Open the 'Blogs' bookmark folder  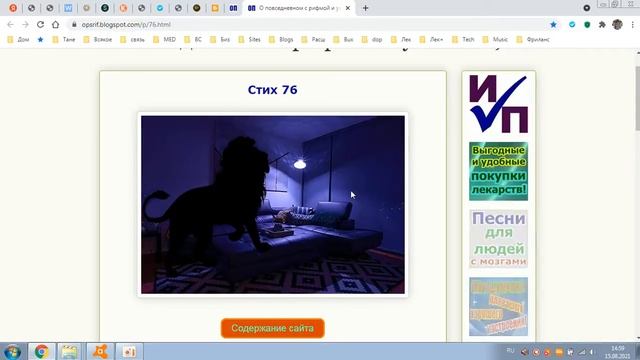click(281, 40)
